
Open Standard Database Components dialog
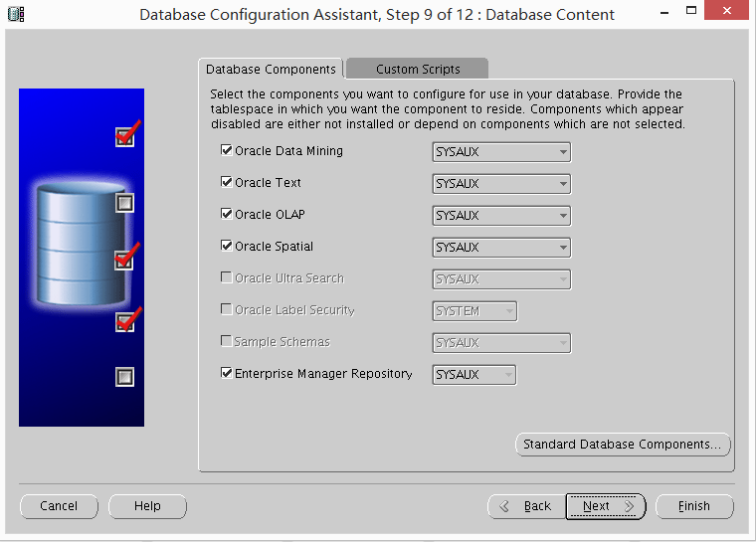coord(623,445)
